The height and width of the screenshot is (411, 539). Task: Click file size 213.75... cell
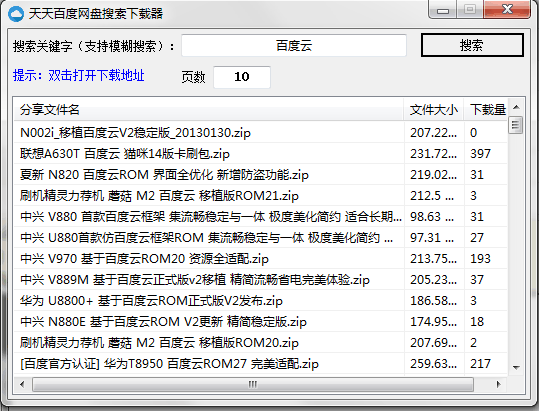[433, 258]
